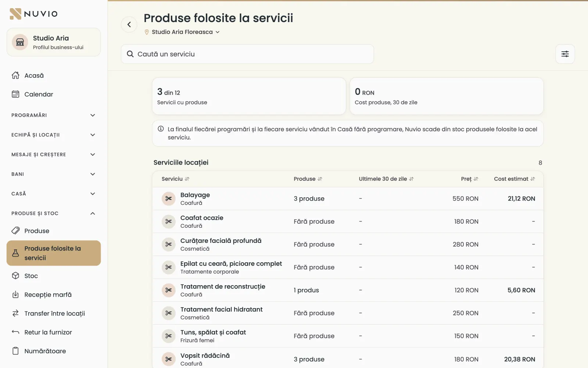Sort table by Cost estimat column
The width and height of the screenshot is (588, 368).
514,179
